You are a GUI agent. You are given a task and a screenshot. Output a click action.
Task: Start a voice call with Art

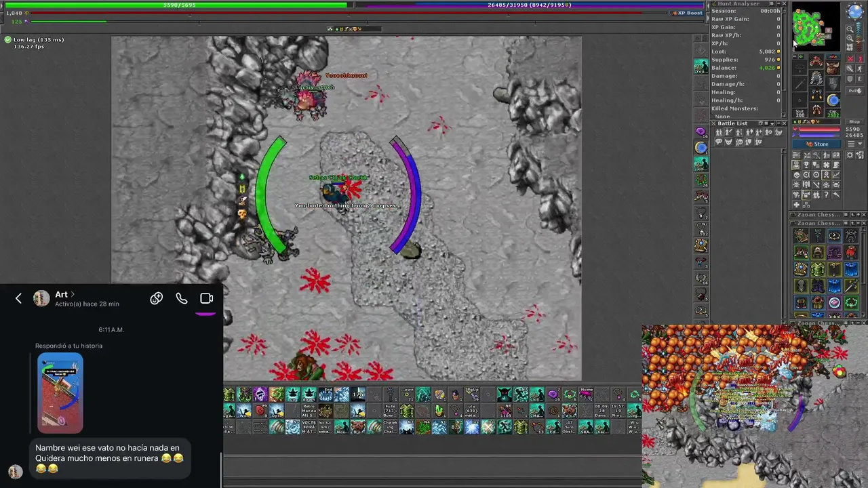tap(182, 298)
